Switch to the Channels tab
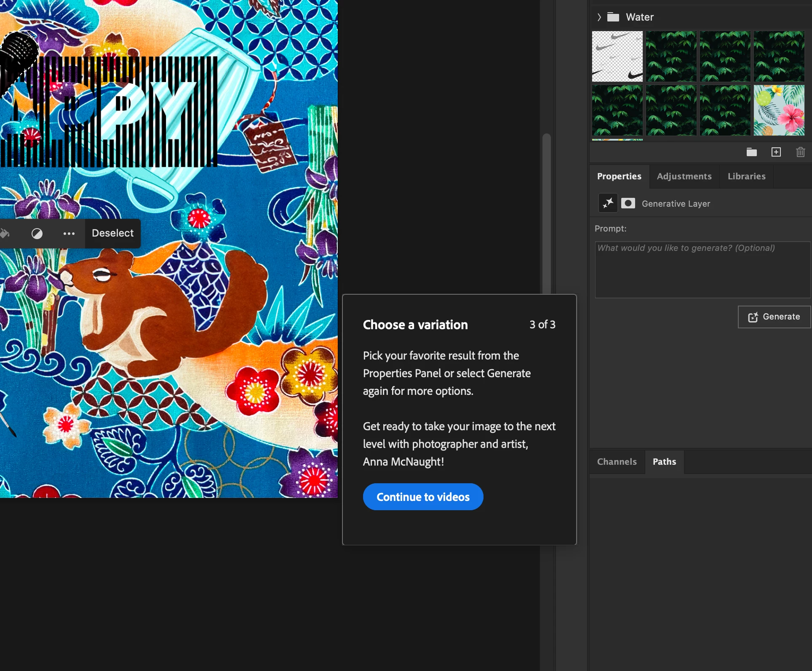 (x=617, y=462)
